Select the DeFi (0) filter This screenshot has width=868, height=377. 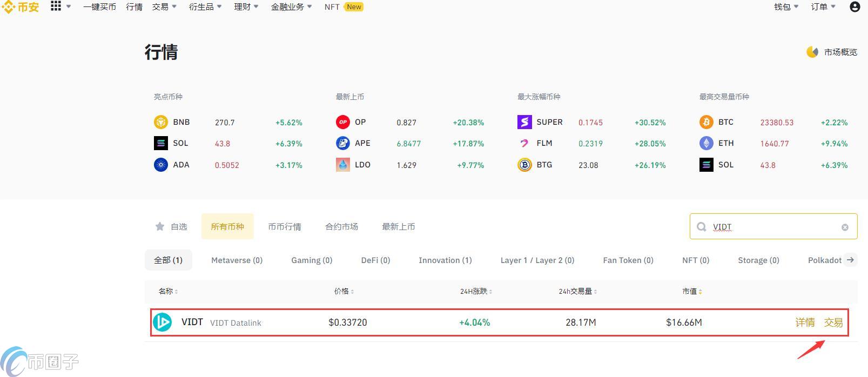[x=375, y=260]
